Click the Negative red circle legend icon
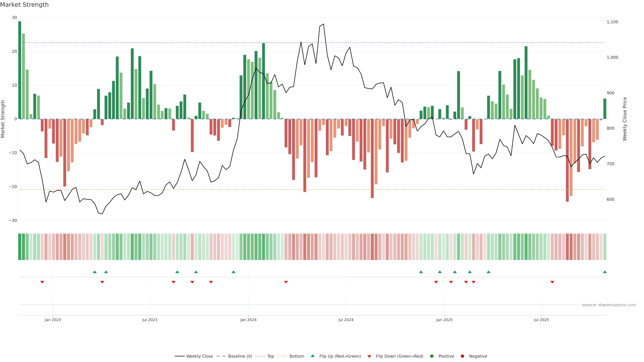The image size is (644, 362). click(462, 356)
